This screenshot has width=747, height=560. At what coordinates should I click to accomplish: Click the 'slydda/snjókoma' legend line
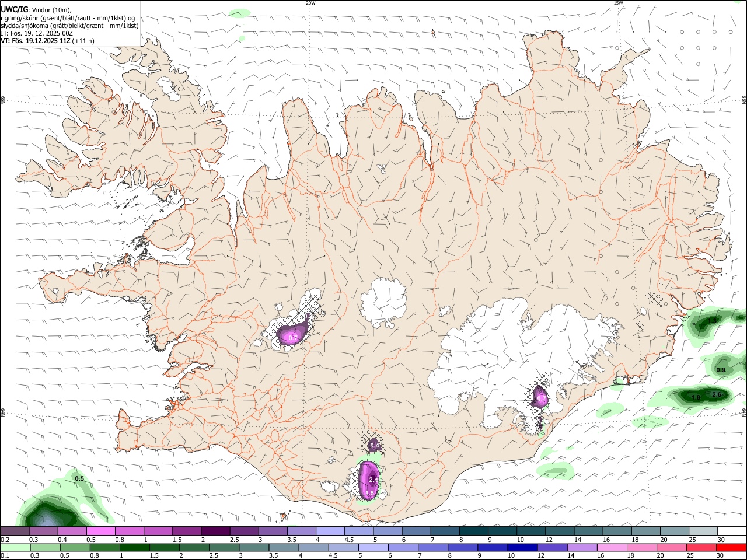click(x=69, y=26)
